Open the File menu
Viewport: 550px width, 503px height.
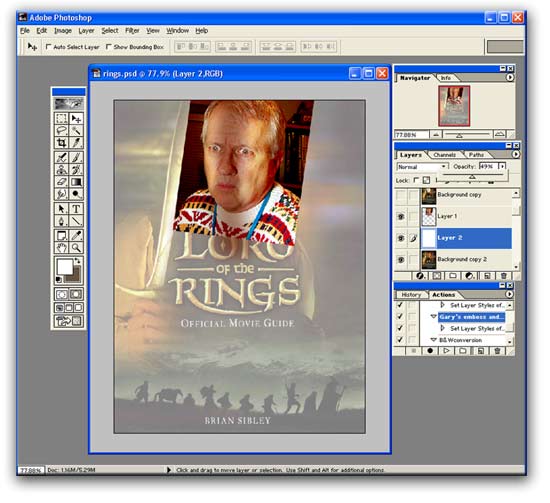point(25,31)
